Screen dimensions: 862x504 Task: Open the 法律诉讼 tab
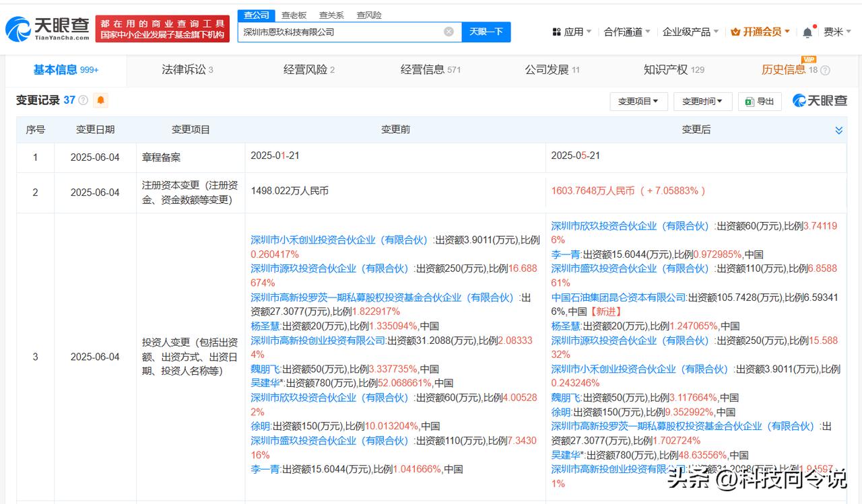pyautogui.click(x=187, y=69)
